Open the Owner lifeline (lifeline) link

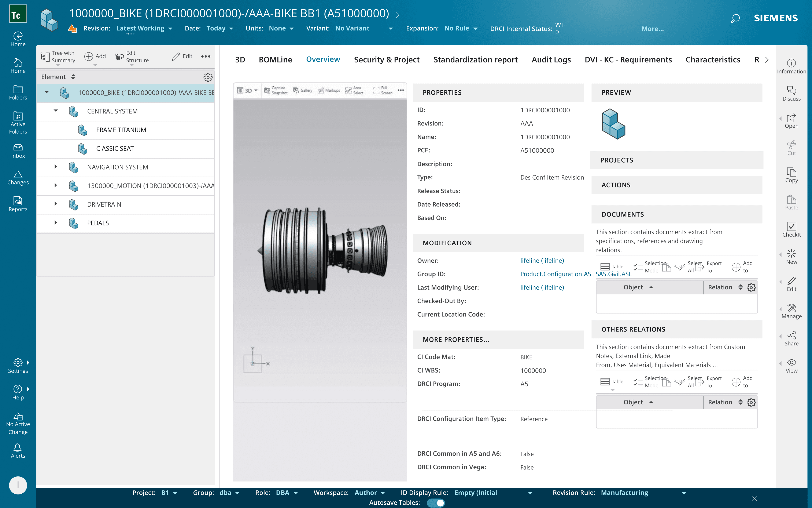click(x=542, y=260)
